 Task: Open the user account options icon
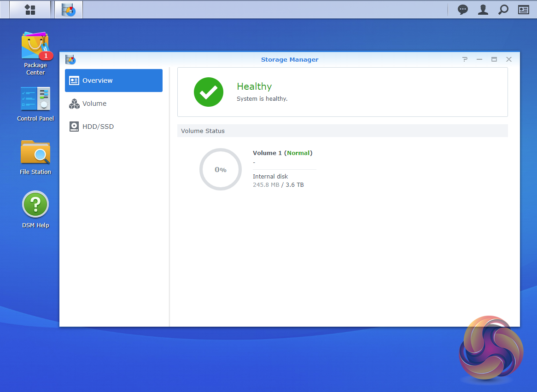[x=483, y=10]
